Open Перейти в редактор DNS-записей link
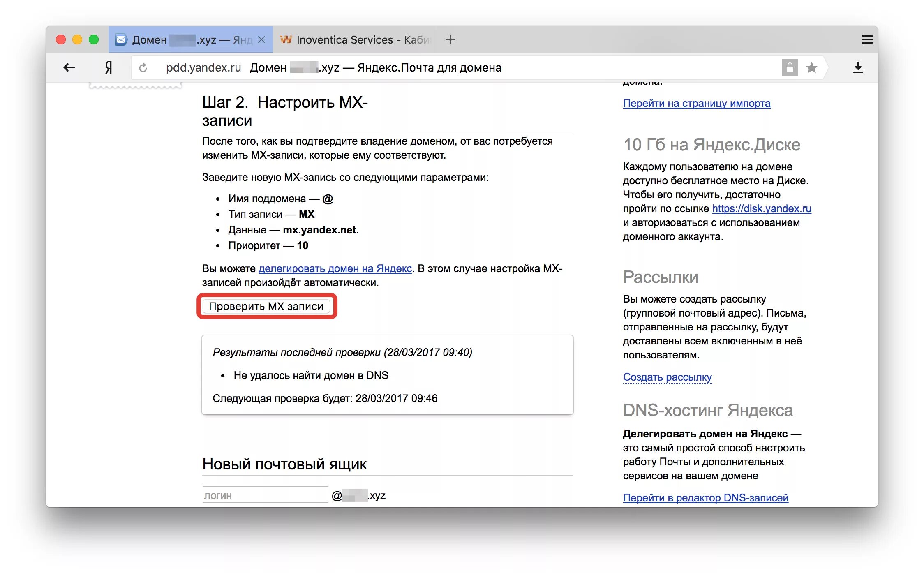Image resolution: width=924 pixels, height=573 pixels. [x=706, y=498]
